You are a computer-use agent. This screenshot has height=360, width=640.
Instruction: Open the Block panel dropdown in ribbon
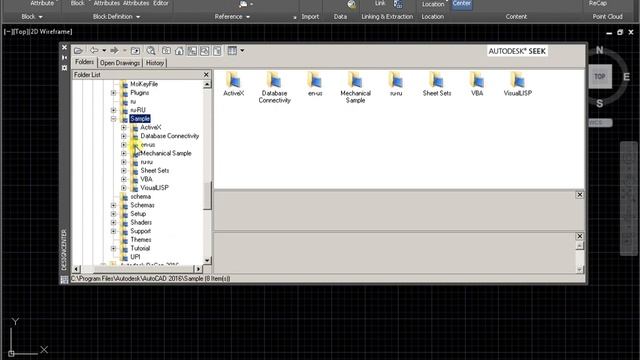tap(32, 17)
